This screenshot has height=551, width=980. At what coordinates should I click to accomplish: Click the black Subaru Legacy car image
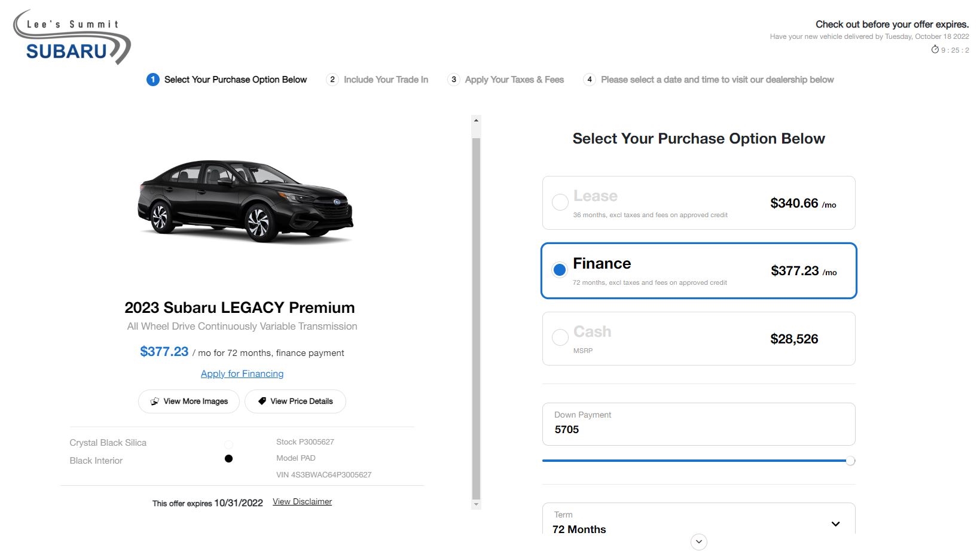tap(245, 200)
